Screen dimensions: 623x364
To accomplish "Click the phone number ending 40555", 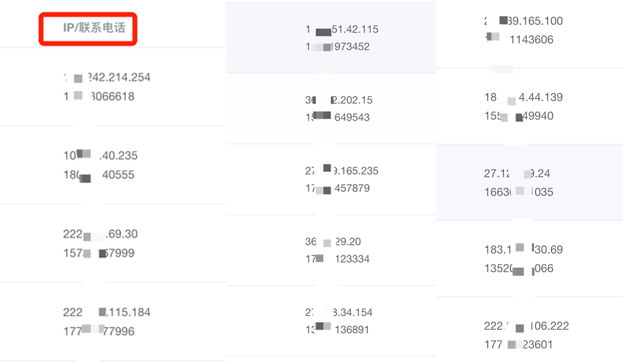I will pos(99,175).
